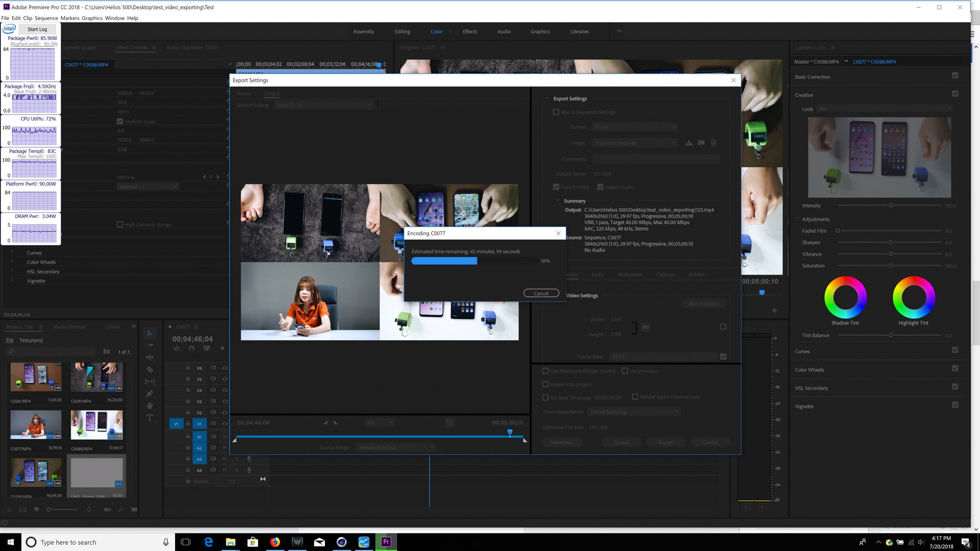Select the Razor tool

[x=150, y=369]
